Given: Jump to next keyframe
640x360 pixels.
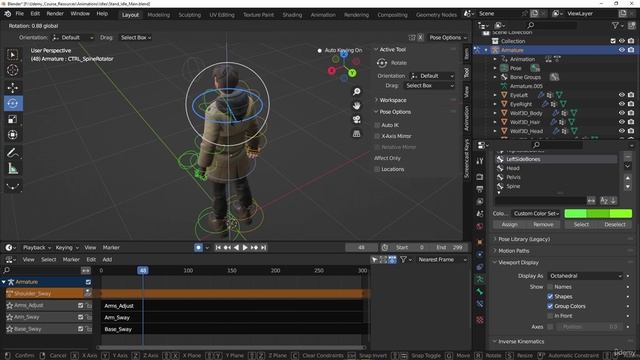Looking at the screenshot, I should [254, 247].
